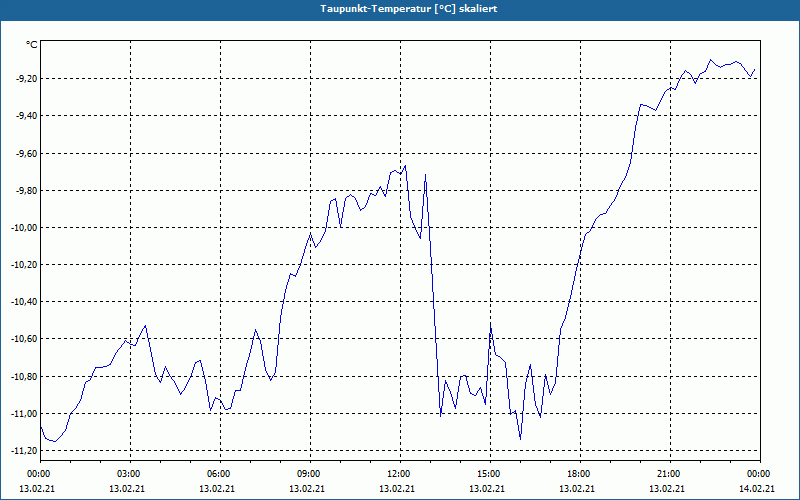Select the '-10,40' y-axis label

pos(24,302)
